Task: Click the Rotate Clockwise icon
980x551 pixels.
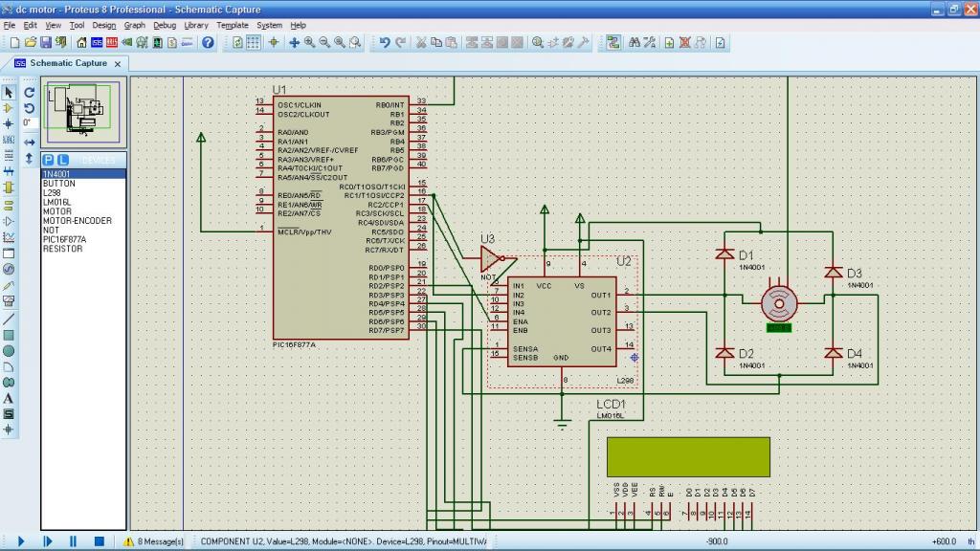Action: point(29,93)
